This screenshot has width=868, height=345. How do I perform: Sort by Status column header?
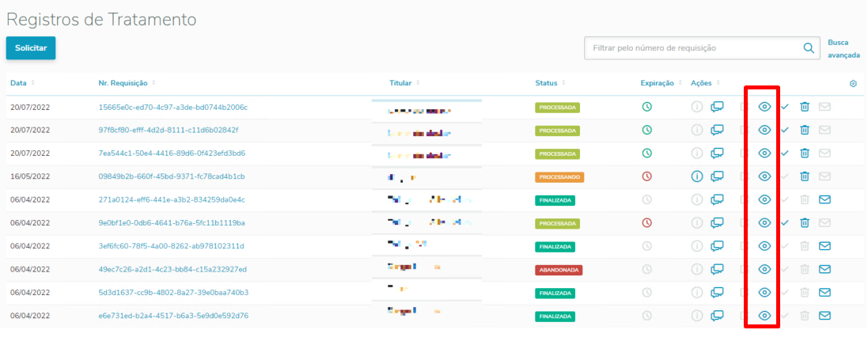(550, 83)
